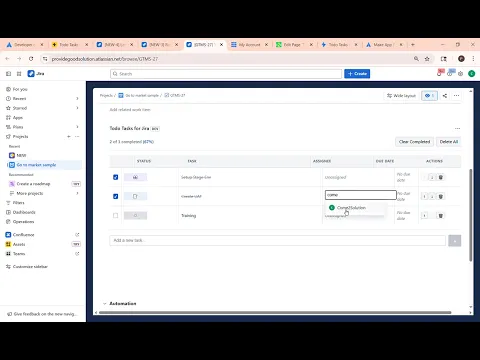The image size is (480, 360).
Task: Uncheck the Create UAT task checkbox
Action: pyautogui.click(x=116, y=196)
